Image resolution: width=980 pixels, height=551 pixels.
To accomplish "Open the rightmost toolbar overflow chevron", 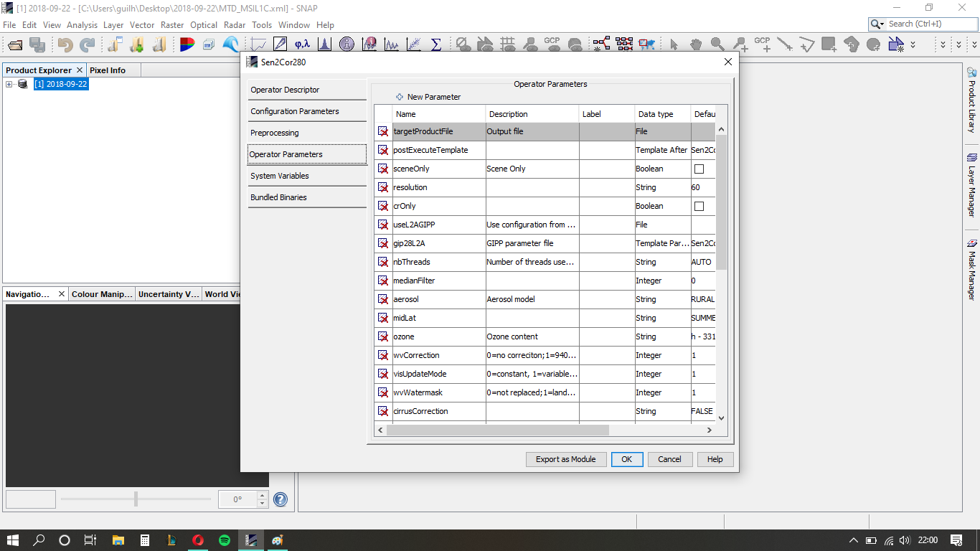I will click(974, 44).
